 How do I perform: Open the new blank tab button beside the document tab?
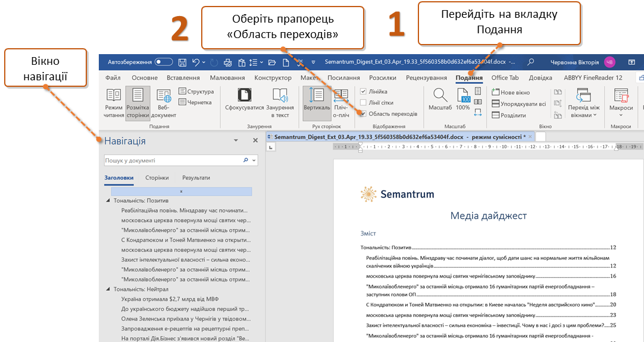tap(540, 137)
